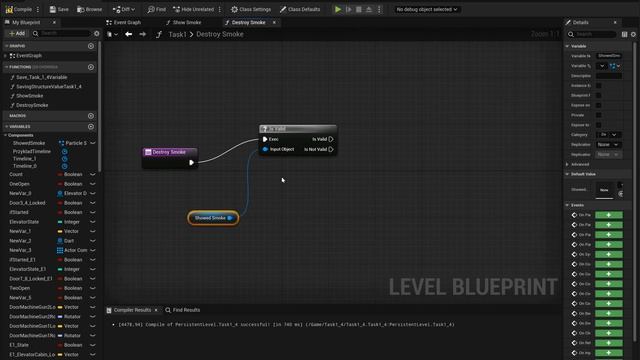Open type dropdown for Count variable

click(x=93, y=174)
